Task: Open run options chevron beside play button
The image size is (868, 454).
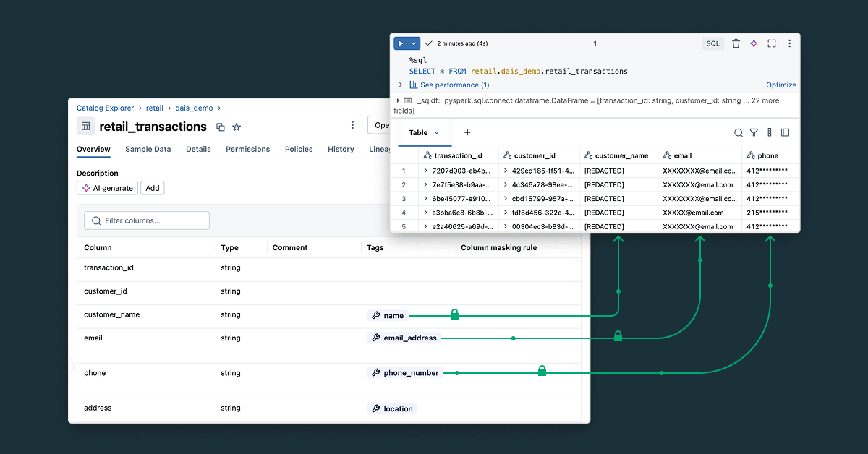Action: (x=412, y=43)
